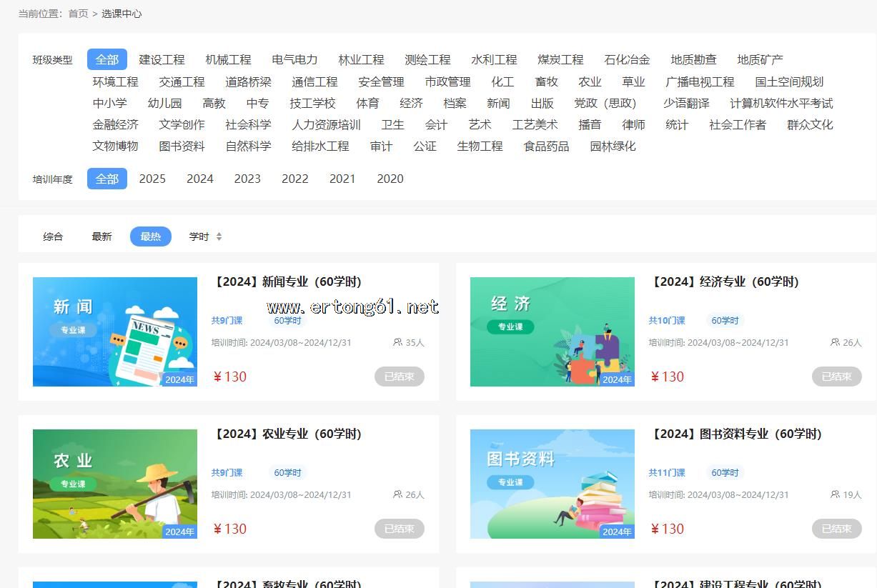Click the enrollment people icon on 新闻专业 card

pos(397,342)
